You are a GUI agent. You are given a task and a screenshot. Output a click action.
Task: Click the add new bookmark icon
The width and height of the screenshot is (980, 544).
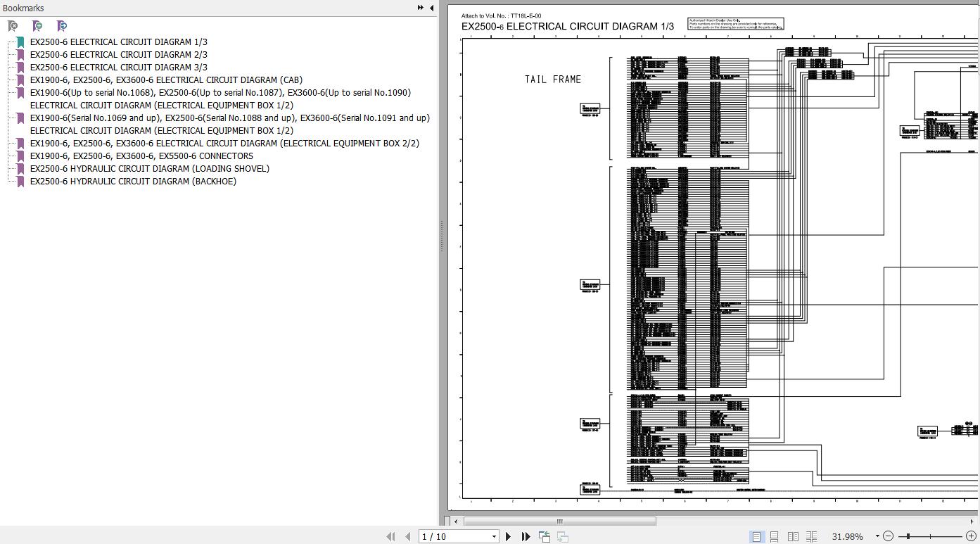(x=37, y=26)
